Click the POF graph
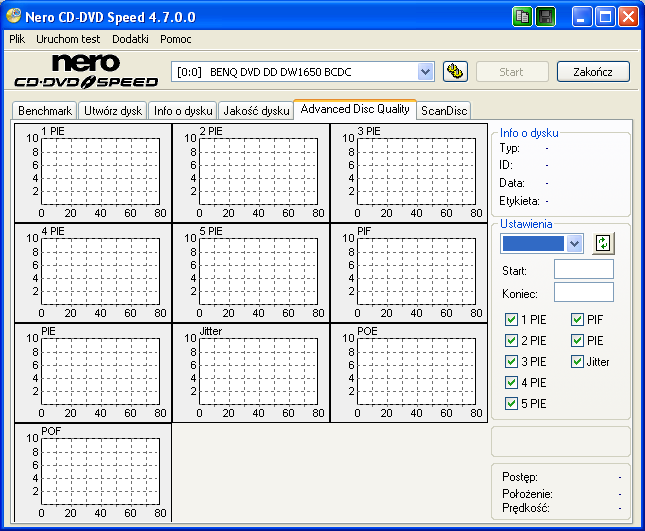Image resolution: width=645 pixels, height=531 pixels. click(x=93, y=473)
